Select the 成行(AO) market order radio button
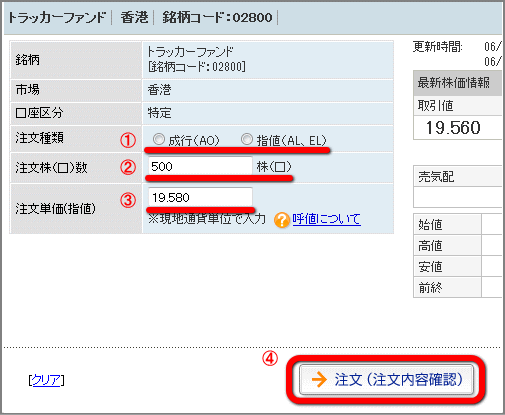Image resolution: width=505 pixels, height=415 pixels. (x=159, y=139)
